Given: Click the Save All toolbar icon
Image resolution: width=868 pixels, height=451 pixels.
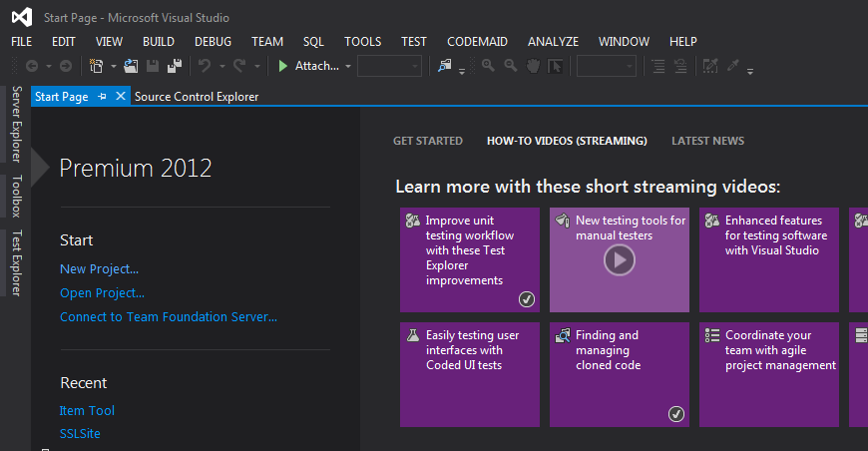Looking at the screenshot, I should 175,67.
